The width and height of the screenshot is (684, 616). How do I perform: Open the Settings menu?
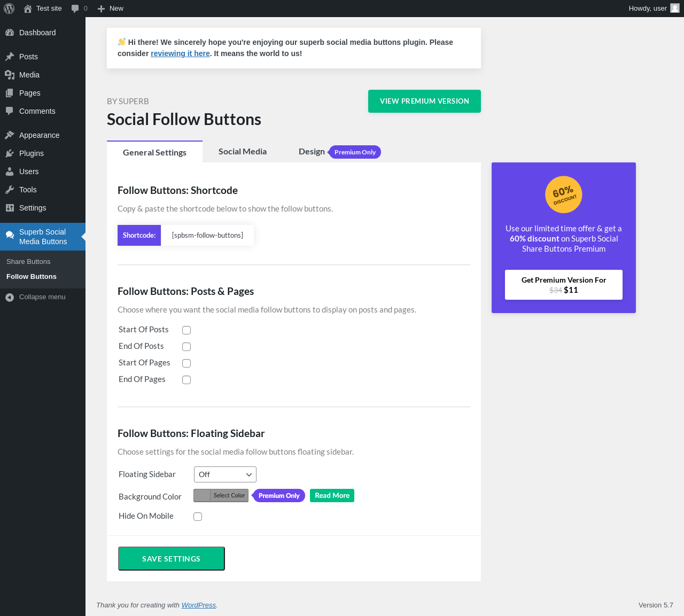[43, 208]
